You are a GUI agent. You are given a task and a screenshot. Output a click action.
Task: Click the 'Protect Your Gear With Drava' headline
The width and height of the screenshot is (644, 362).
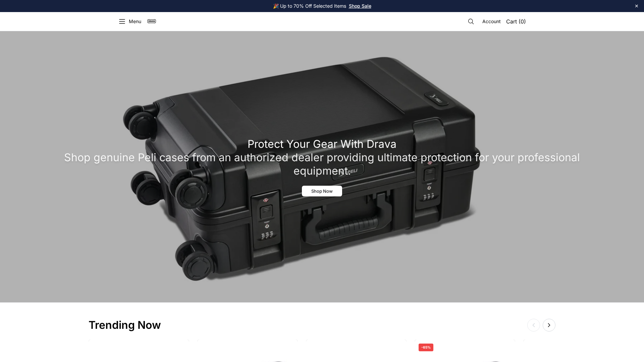322,144
